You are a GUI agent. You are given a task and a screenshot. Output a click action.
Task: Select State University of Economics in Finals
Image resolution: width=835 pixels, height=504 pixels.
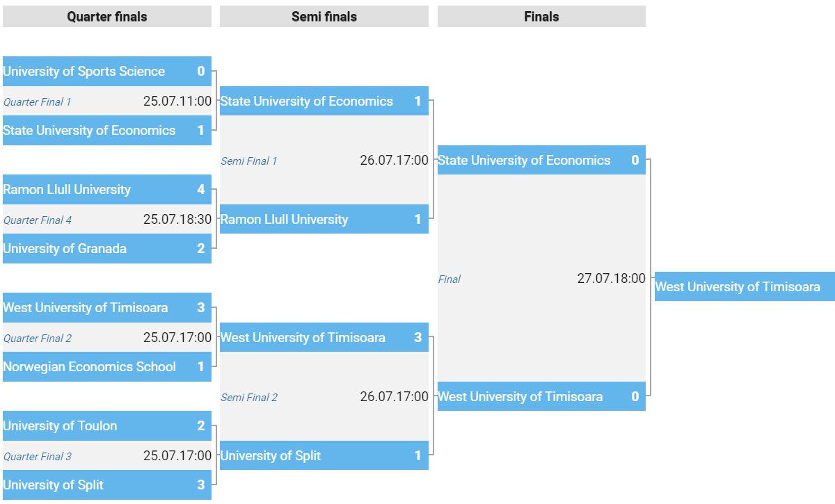(x=541, y=161)
